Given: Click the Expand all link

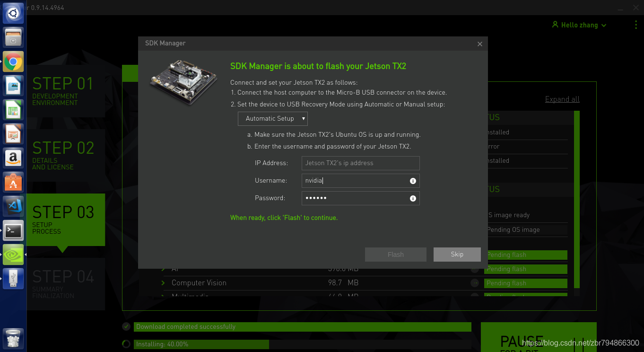Looking at the screenshot, I should click(562, 99).
